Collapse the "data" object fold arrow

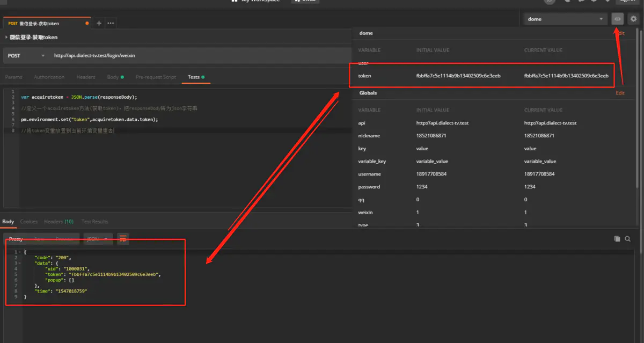tap(19, 263)
